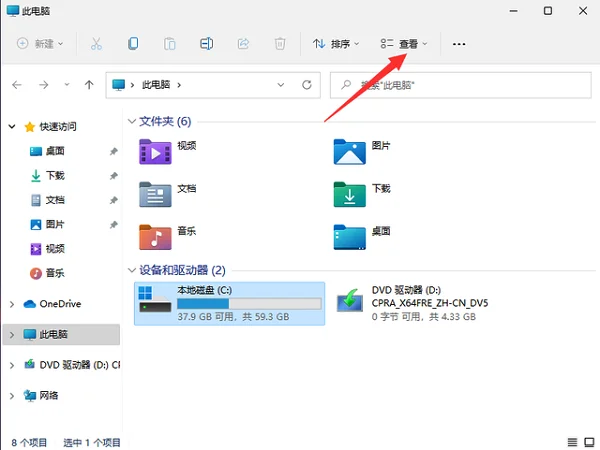
Task: Click the Paste clipboard icon
Action: pyautogui.click(x=170, y=44)
